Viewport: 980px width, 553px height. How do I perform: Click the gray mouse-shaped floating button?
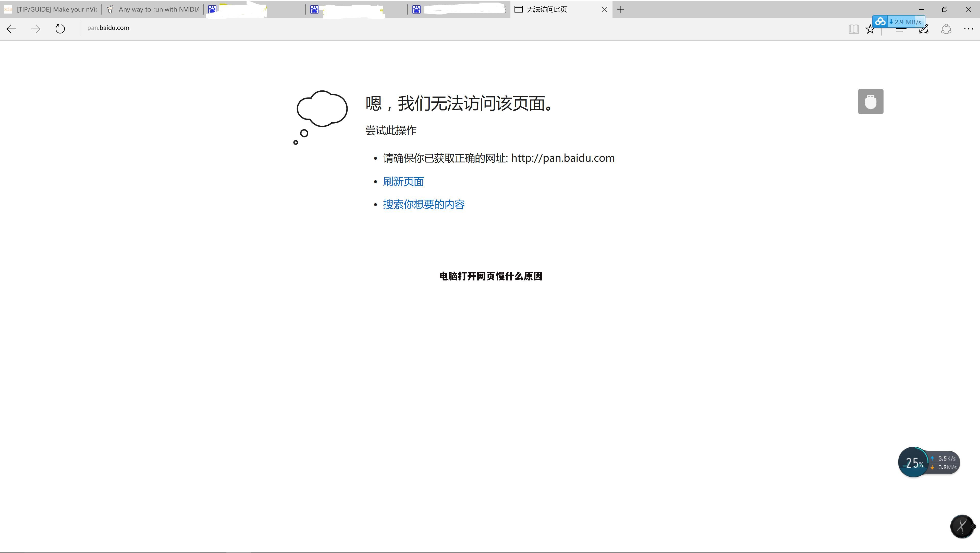(871, 101)
